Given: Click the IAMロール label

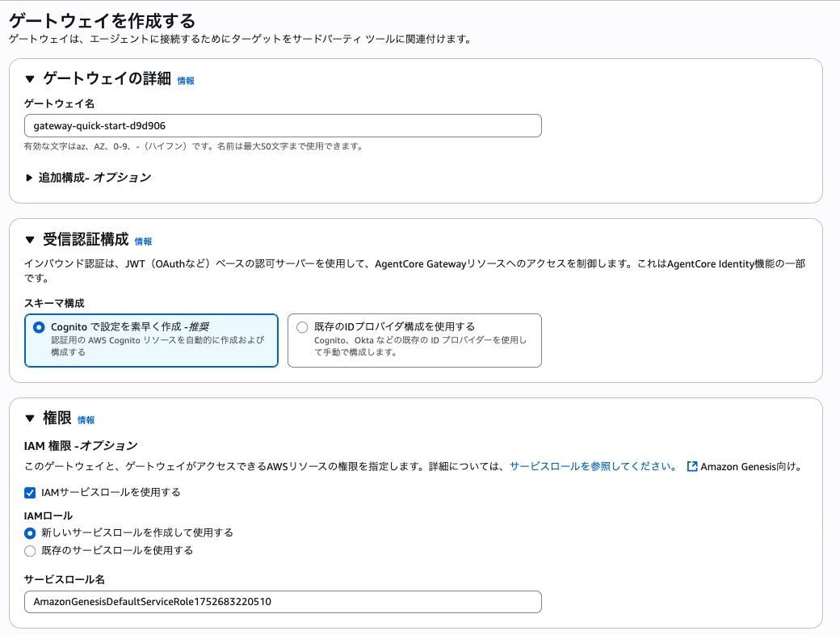Looking at the screenshot, I should pos(48,515).
